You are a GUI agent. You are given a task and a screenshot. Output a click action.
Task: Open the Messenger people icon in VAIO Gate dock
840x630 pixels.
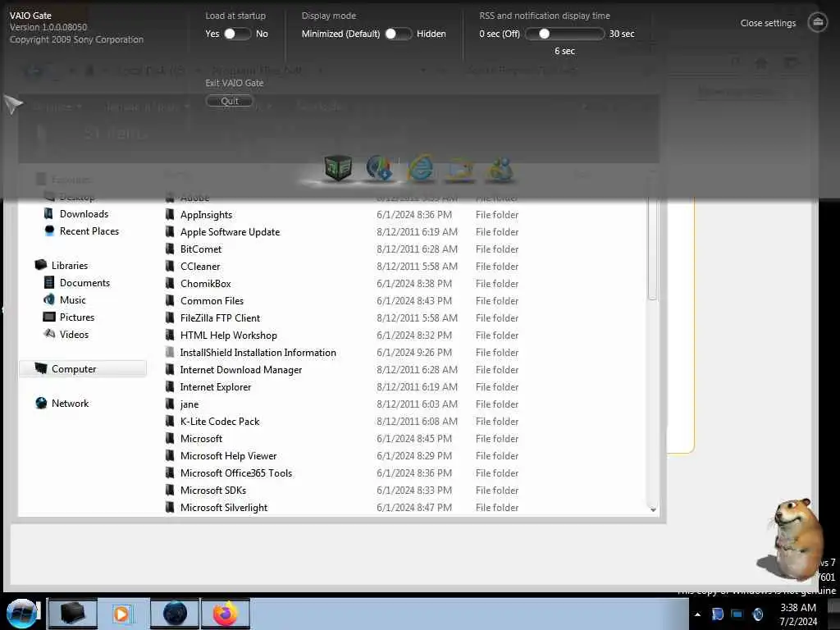500,169
